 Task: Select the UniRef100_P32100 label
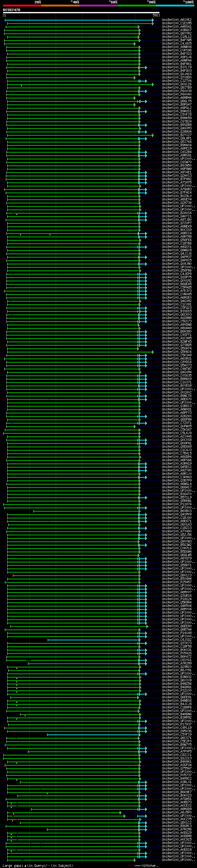coord(177,690)
